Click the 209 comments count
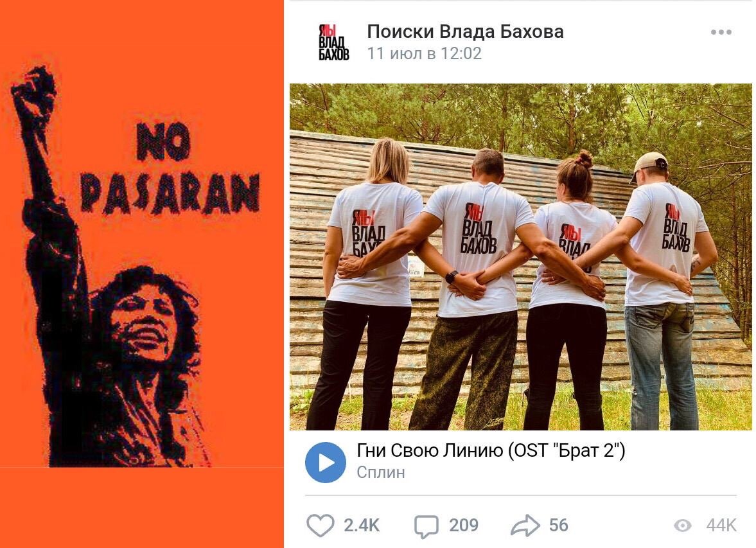 click(x=464, y=526)
